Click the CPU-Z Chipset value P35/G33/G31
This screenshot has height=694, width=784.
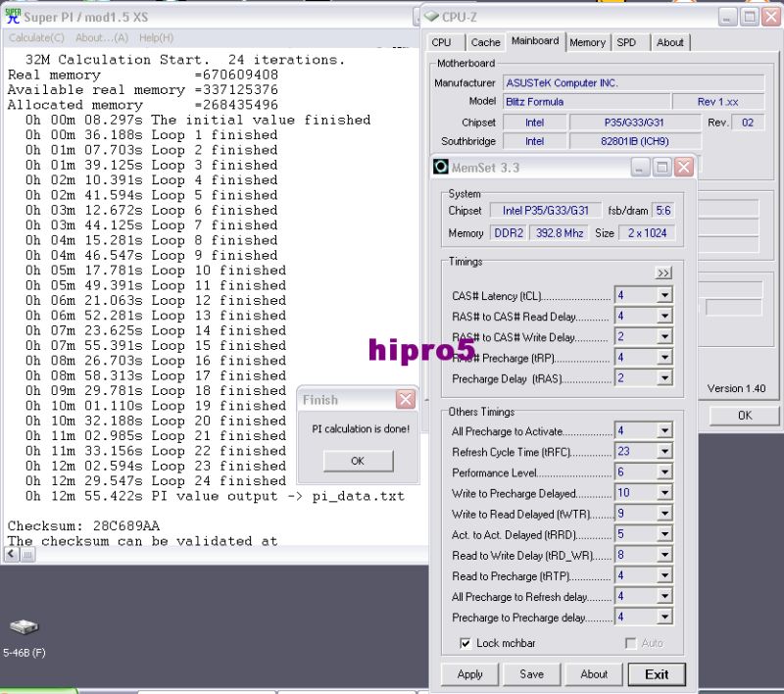point(634,123)
